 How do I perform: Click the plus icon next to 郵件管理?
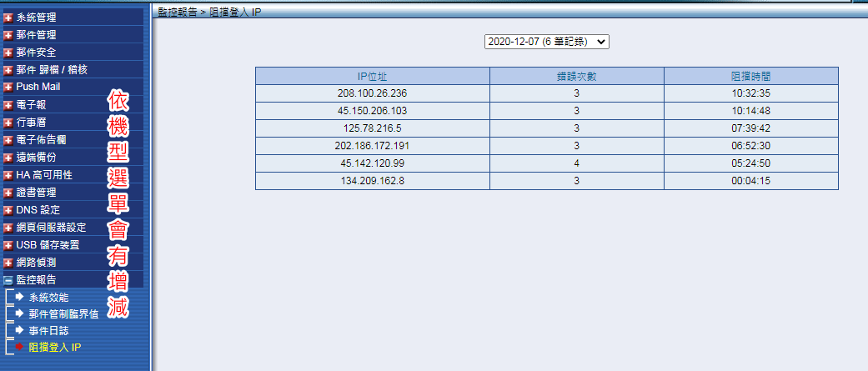(x=8, y=34)
